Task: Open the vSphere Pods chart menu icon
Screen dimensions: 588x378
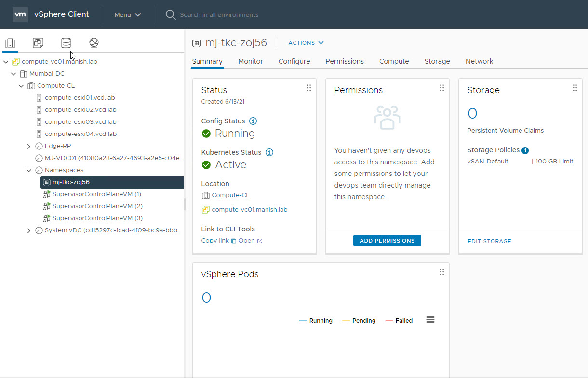Action: (430, 320)
